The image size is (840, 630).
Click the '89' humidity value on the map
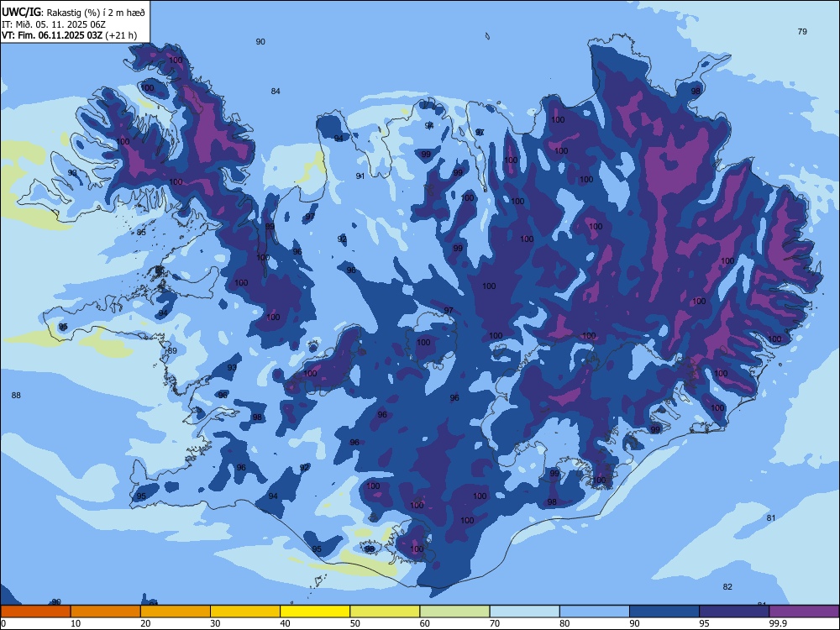(x=172, y=351)
